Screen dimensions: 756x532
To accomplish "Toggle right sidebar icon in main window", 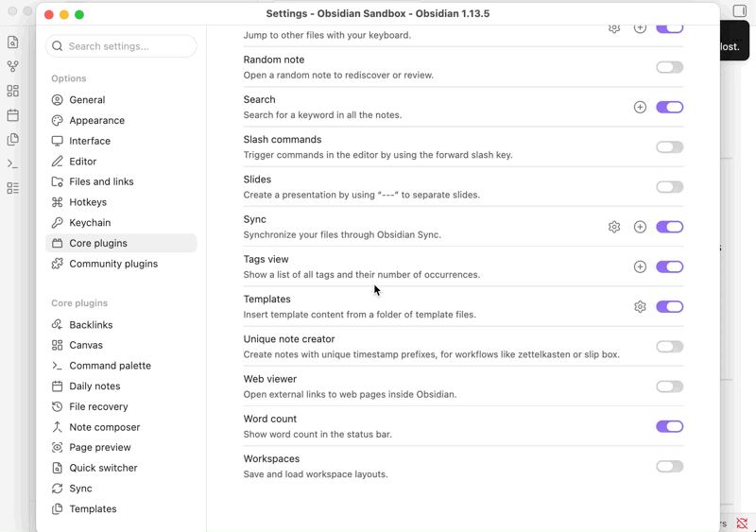I will click(x=739, y=10).
